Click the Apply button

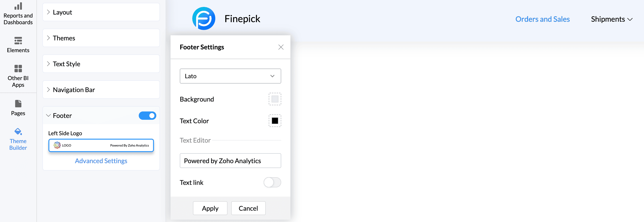(x=210, y=208)
